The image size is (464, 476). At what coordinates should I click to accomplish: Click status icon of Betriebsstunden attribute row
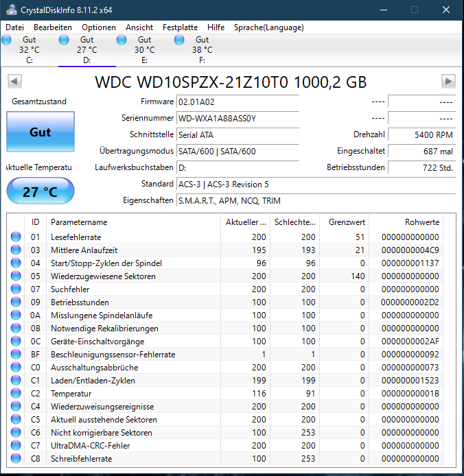click(x=16, y=302)
